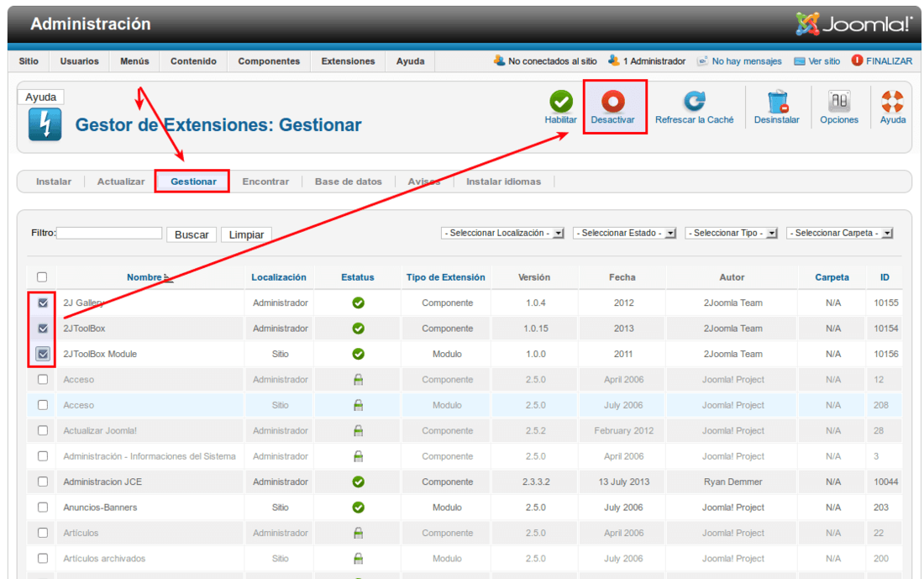
Task: Sort table by Estatus column header
Action: tap(358, 277)
